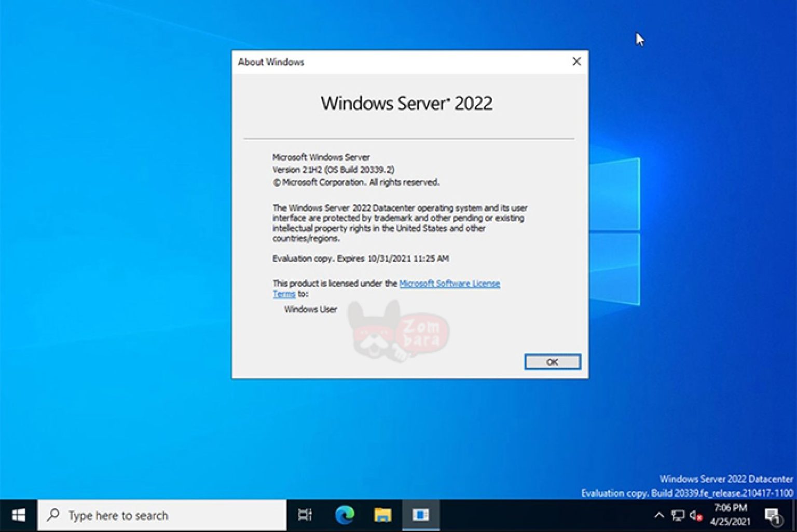
Task: Click the OK button in About Windows
Action: coord(552,362)
